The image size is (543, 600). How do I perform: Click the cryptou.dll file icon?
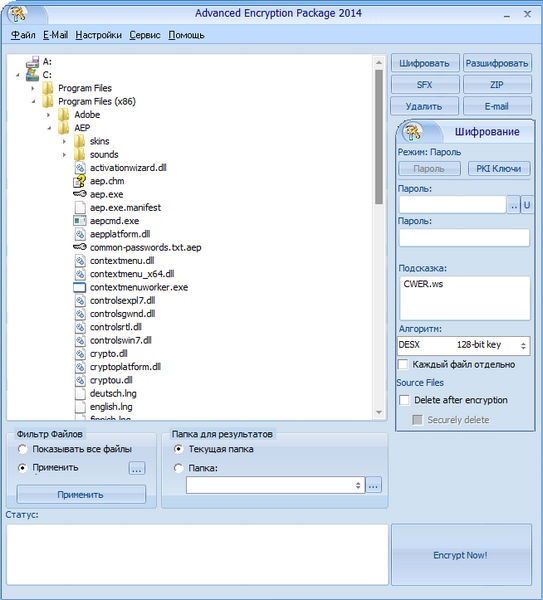[x=80, y=380]
